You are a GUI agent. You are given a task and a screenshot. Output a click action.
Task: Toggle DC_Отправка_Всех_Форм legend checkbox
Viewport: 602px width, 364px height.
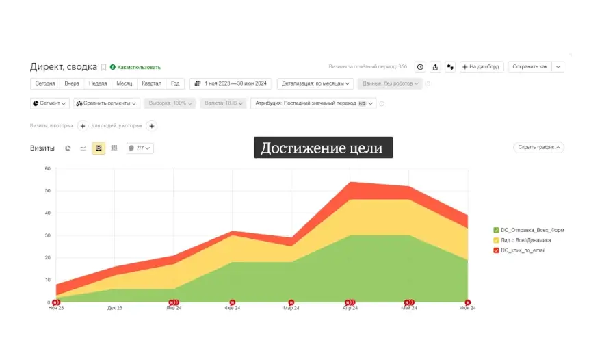pos(496,230)
